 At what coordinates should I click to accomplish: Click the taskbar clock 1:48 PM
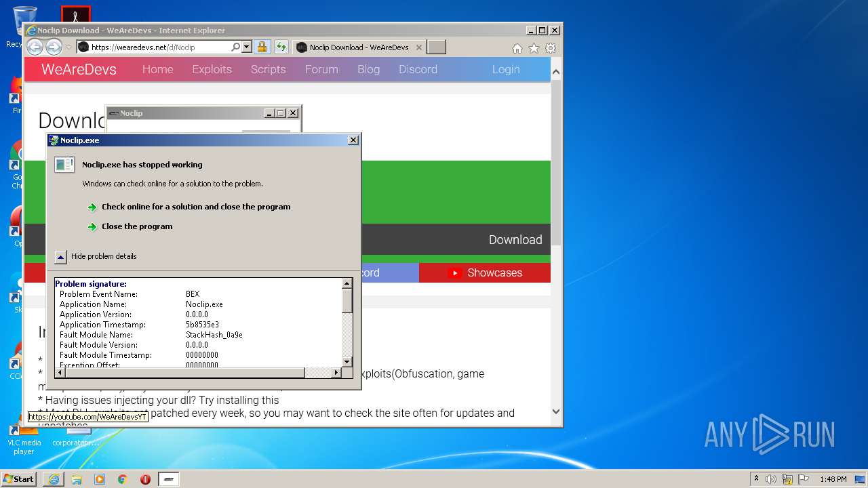point(833,479)
